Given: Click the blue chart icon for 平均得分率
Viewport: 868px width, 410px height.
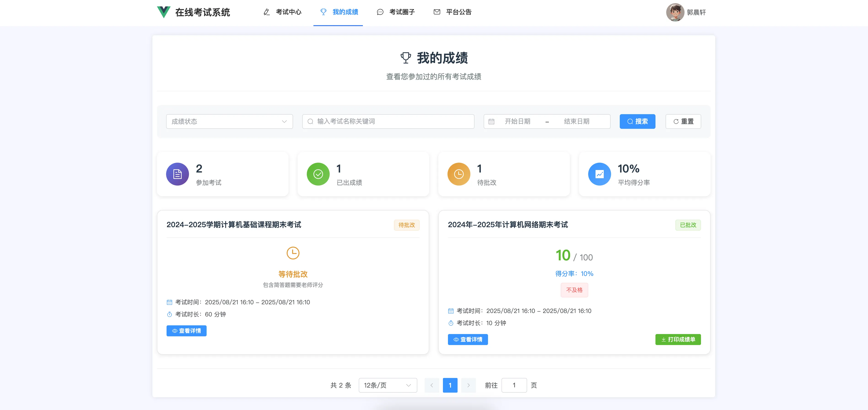Looking at the screenshot, I should tap(599, 174).
